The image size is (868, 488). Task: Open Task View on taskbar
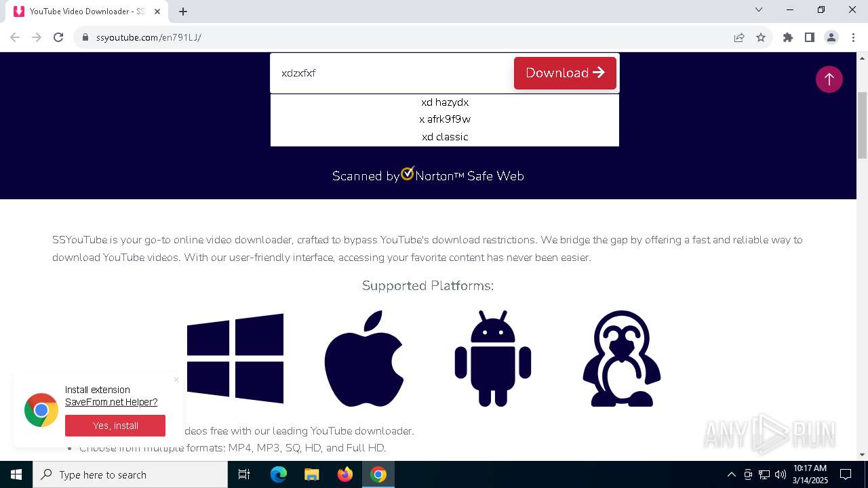point(244,474)
